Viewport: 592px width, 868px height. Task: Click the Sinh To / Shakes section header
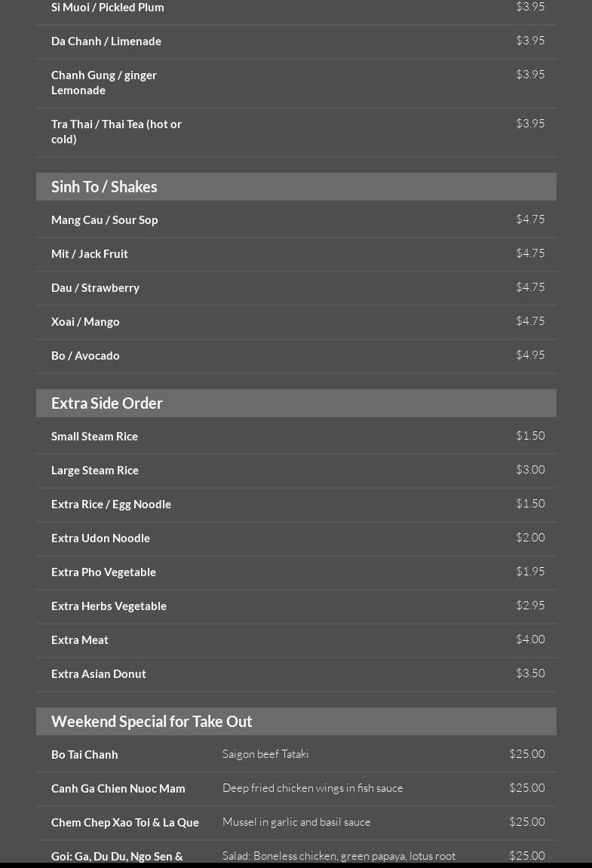tap(104, 187)
